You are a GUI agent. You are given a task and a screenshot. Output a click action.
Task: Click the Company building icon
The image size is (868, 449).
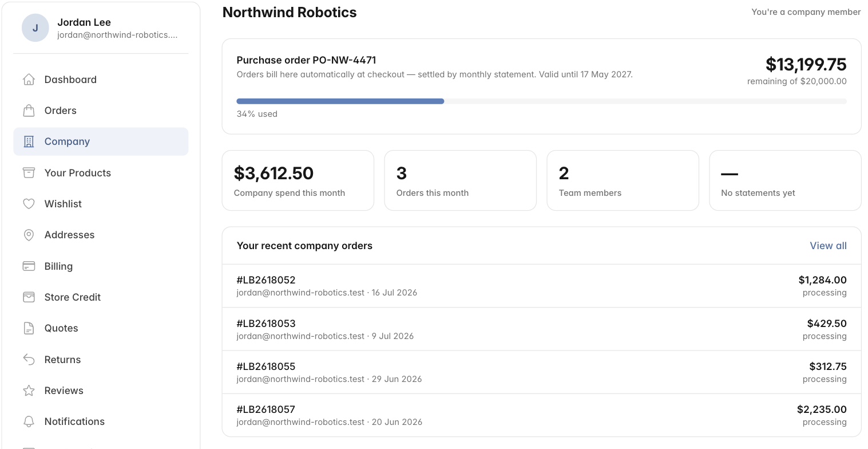point(29,141)
